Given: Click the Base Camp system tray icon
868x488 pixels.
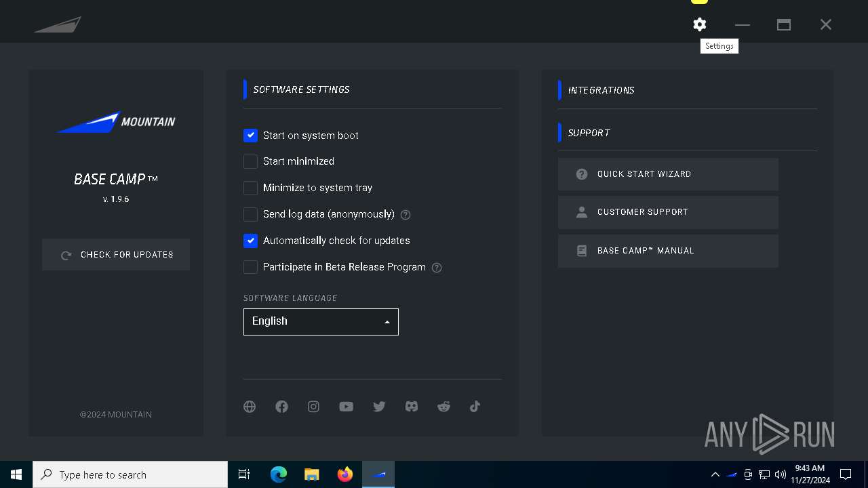Looking at the screenshot, I should click(x=732, y=474).
